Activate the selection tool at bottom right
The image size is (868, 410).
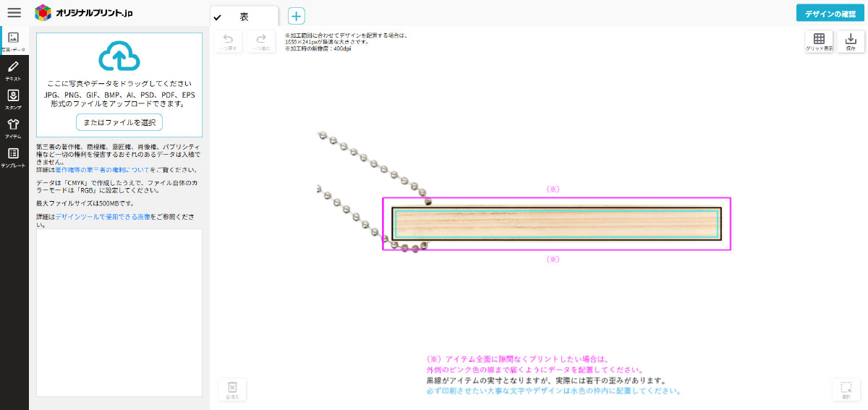846,390
